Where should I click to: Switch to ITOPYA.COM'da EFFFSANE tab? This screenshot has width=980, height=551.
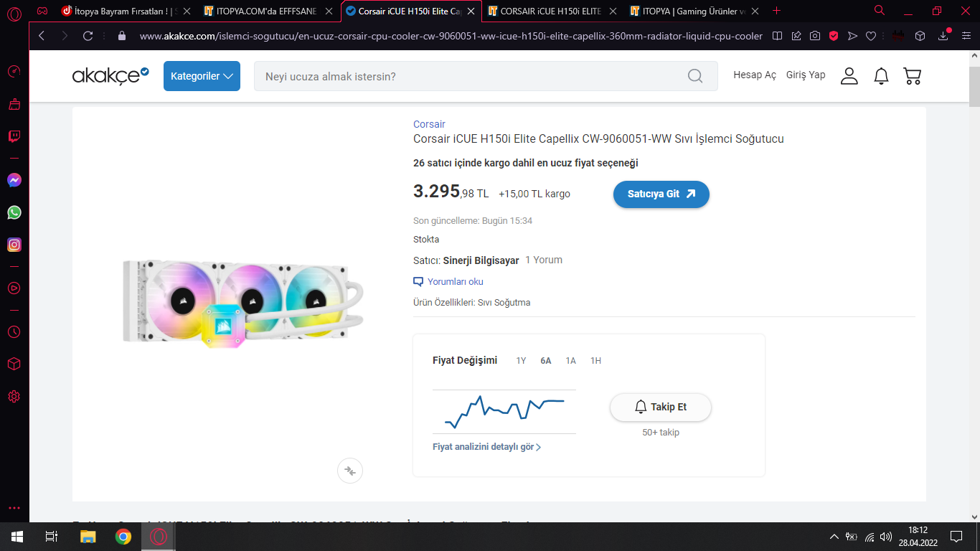pyautogui.click(x=269, y=11)
